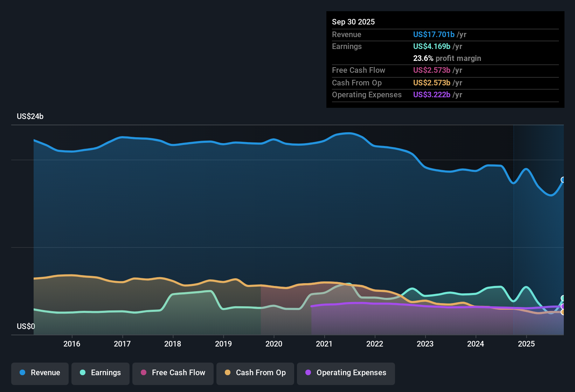The image size is (575, 392).
Task: Click the teal Earnings legend dot
Action: click(x=83, y=373)
